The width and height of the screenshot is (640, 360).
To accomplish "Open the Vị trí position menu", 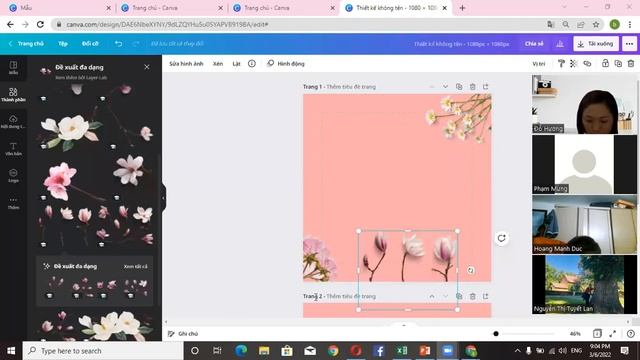I will 539,64.
